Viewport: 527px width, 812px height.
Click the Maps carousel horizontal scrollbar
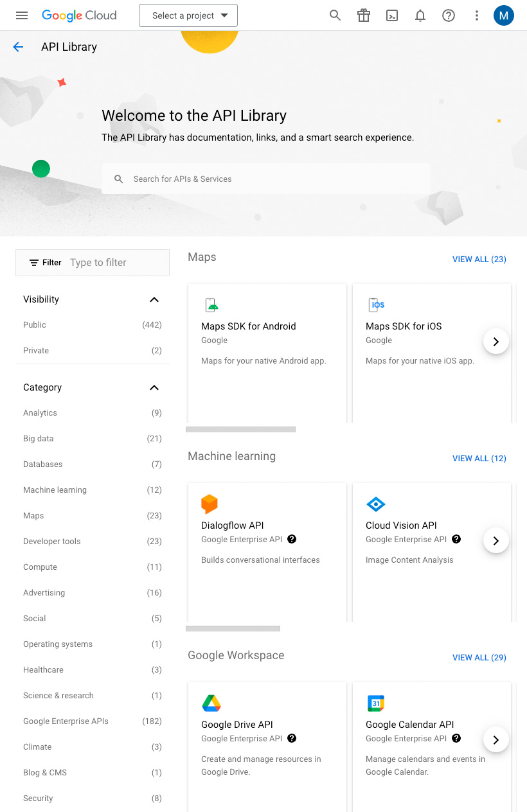click(x=240, y=429)
